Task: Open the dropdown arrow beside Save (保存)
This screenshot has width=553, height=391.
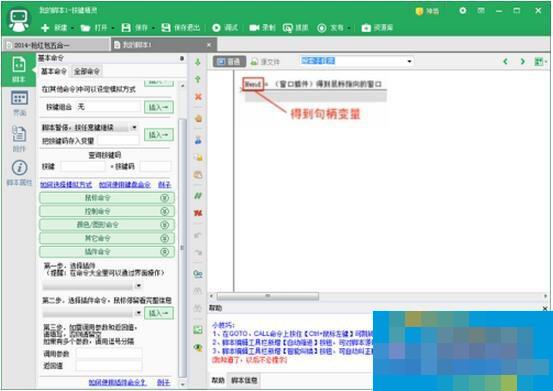Action: [x=154, y=28]
